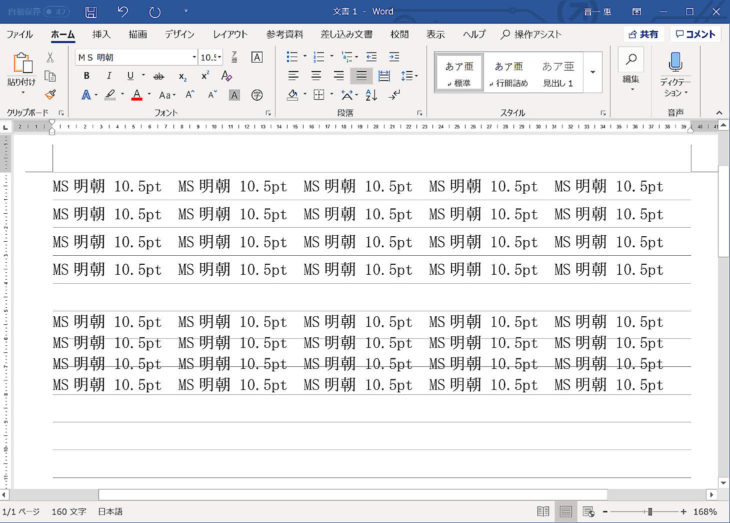
Task: Switch to the レイアウト (Layout) tab
Action: 229,34
